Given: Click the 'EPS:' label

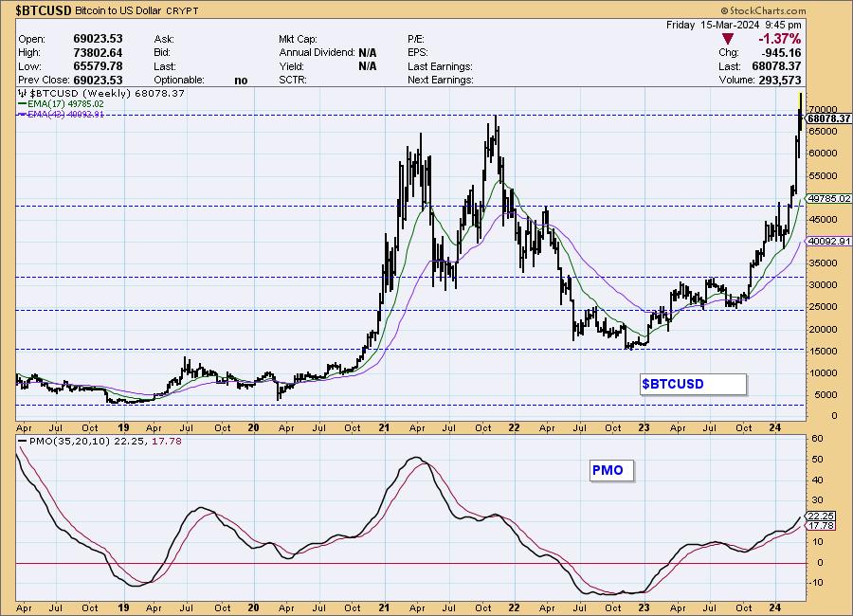Looking at the screenshot, I should 418,53.
